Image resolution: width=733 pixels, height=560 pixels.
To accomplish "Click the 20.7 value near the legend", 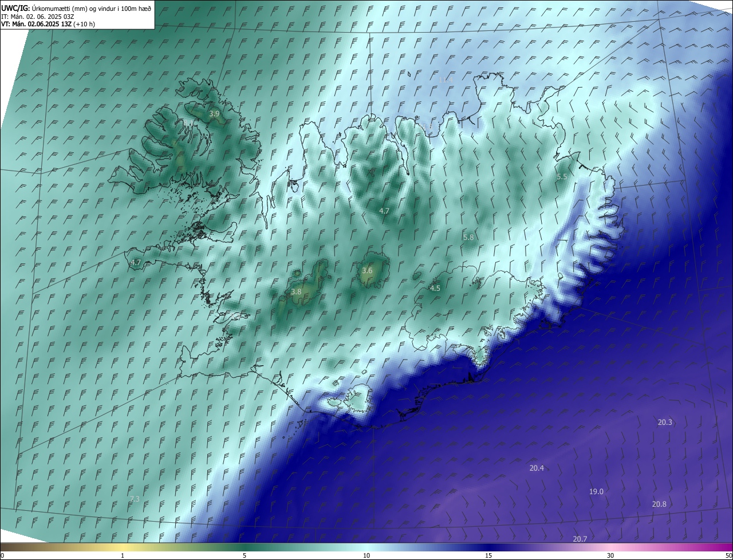I will tap(580, 539).
